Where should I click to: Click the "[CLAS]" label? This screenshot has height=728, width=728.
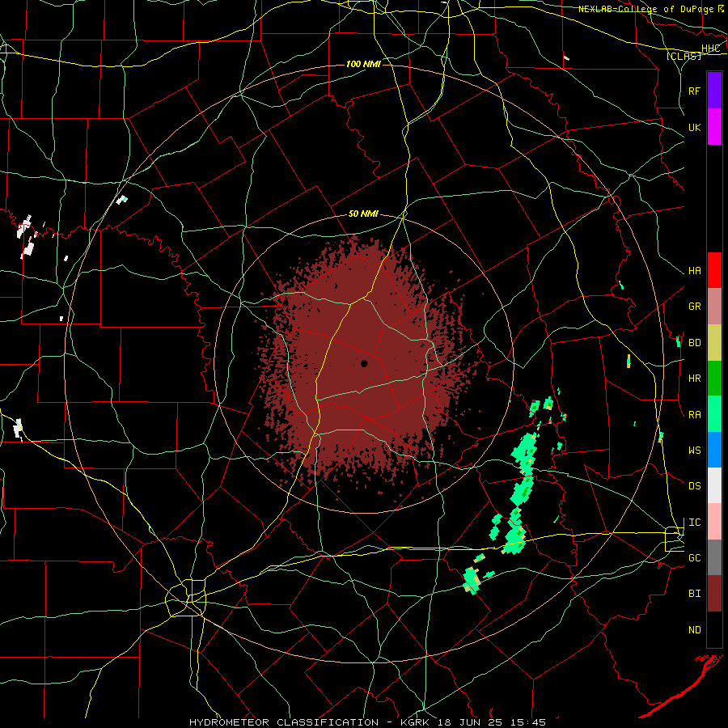684,56
